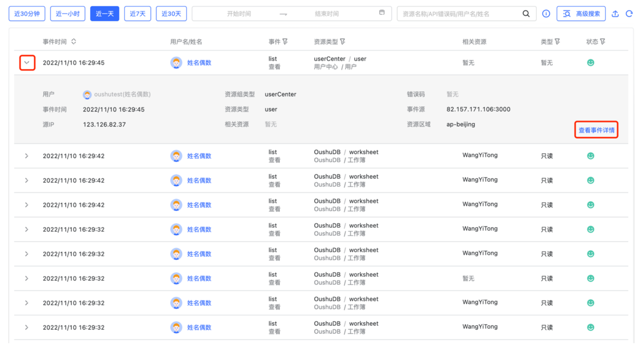Open the 事件 column filter
The width and height of the screenshot is (644, 352).
coord(285,42)
